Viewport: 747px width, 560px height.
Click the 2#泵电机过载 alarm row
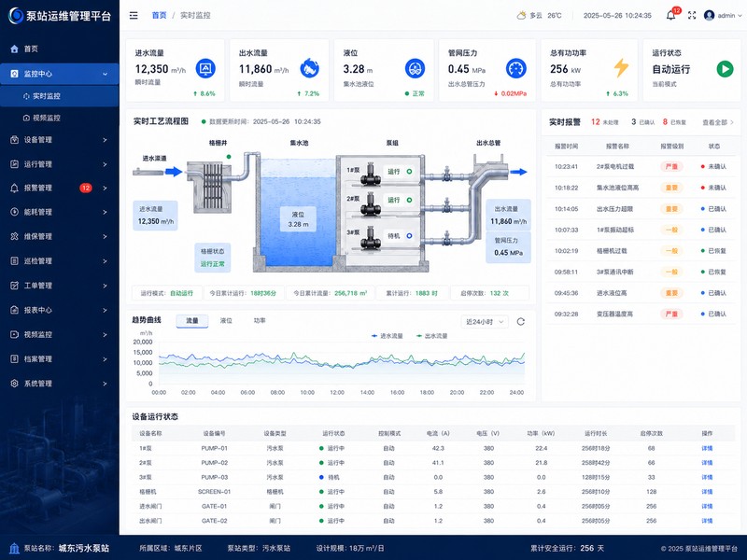coord(640,167)
